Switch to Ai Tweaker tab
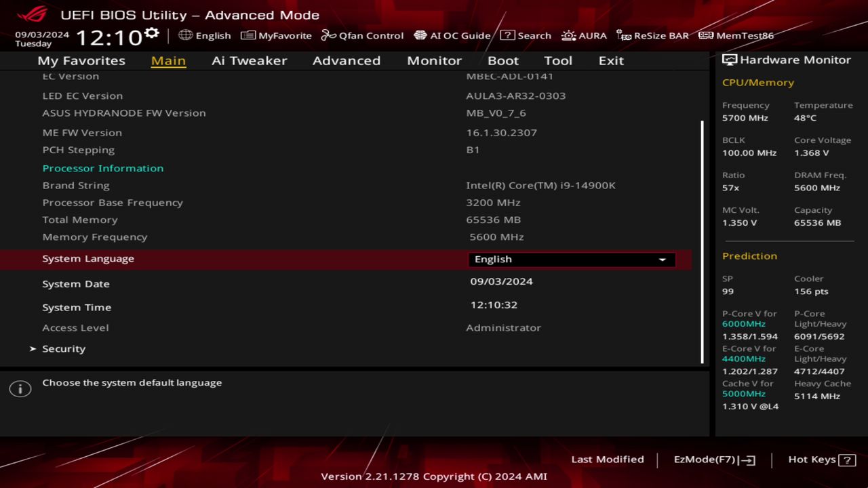This screenshot has height=488, width=868. pos(249,60)
